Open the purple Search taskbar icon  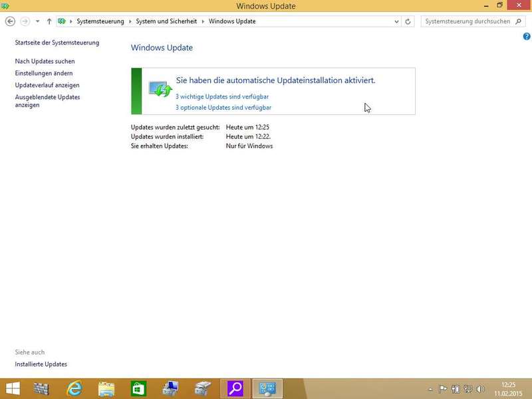click(x=235, y=388)
